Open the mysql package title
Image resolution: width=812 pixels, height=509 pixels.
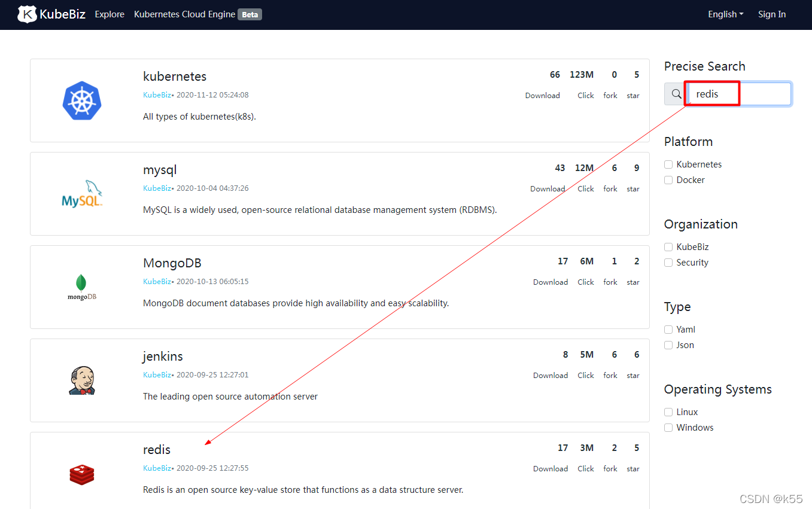click(160, 170)
